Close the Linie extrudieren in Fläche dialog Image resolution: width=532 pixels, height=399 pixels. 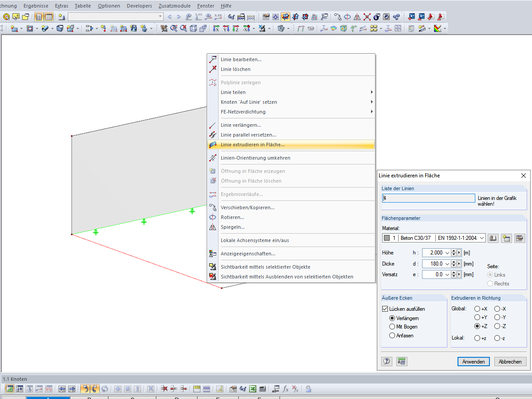[523, 176]
